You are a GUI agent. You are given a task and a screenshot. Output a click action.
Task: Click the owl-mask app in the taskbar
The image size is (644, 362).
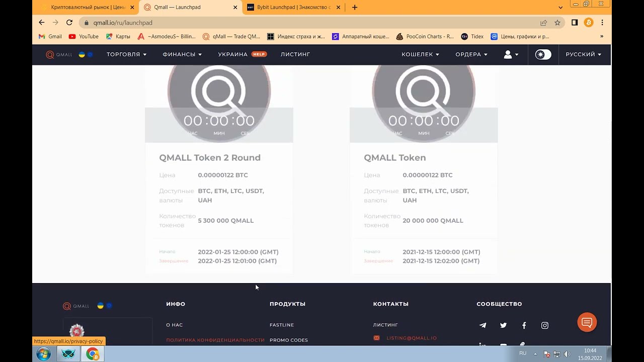pos(68,354)
